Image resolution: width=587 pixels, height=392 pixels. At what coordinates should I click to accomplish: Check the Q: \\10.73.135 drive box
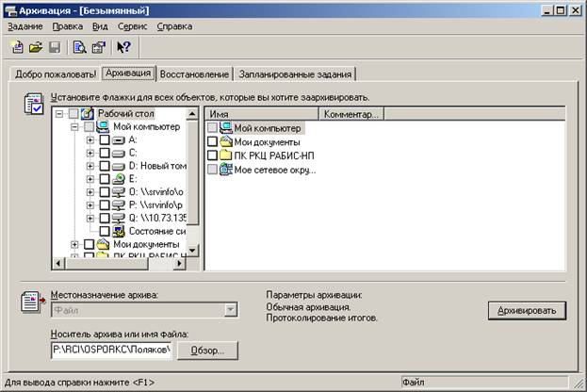click(105, 218)
